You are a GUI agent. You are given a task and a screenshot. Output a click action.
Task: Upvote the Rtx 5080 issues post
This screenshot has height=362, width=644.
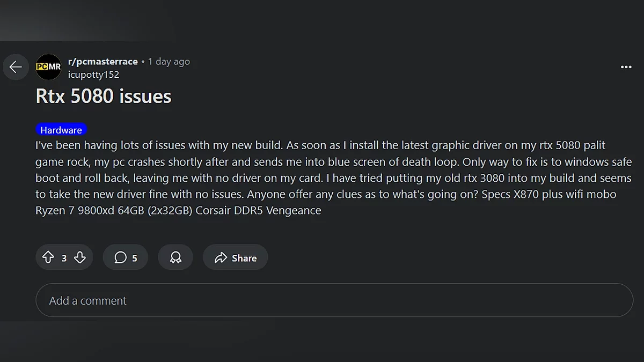click(48, 258)
